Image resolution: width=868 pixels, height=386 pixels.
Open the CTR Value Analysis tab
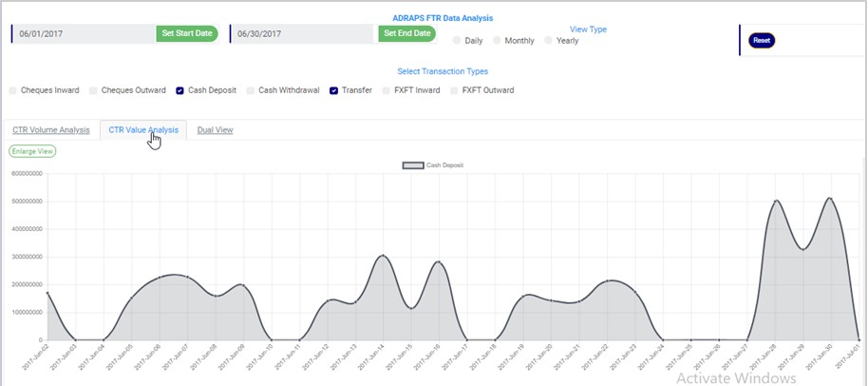pos(143,130)
